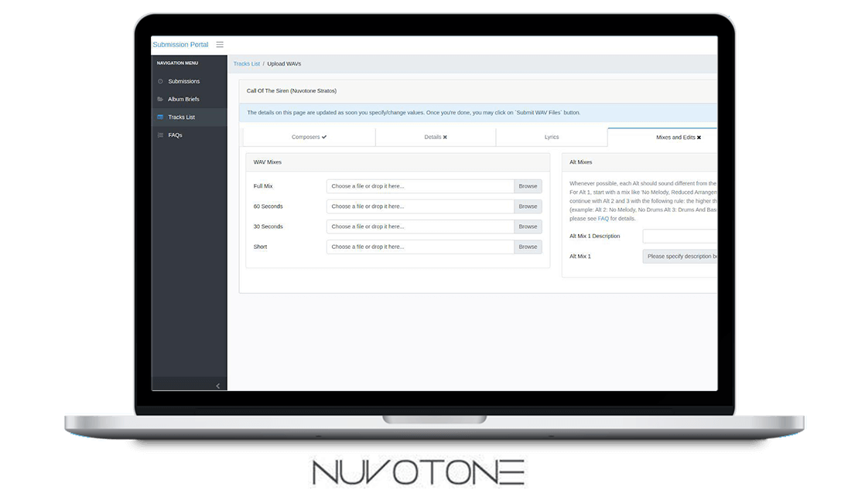Click the 'Upload WAVs' breadcrumb text

(284, 63)
